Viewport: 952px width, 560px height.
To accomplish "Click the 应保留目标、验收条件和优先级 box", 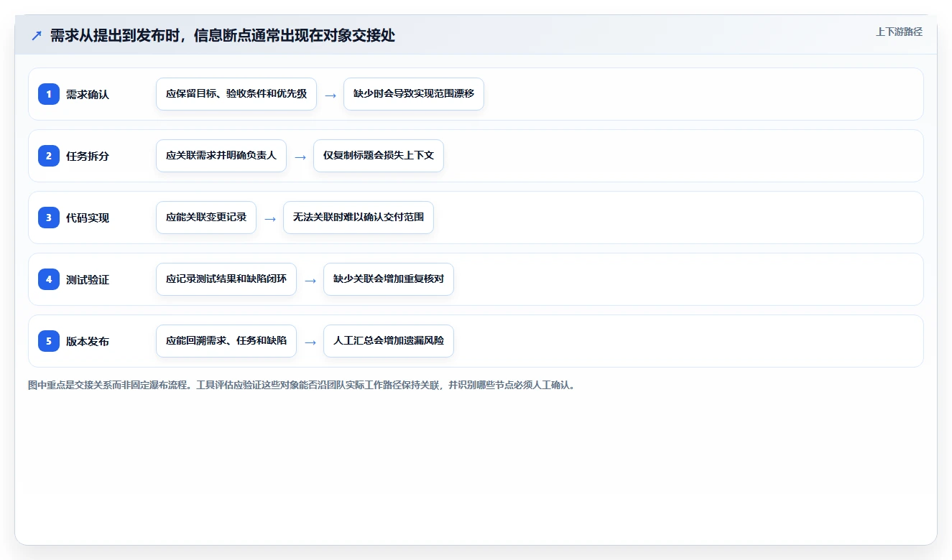I will coord(236,94).
